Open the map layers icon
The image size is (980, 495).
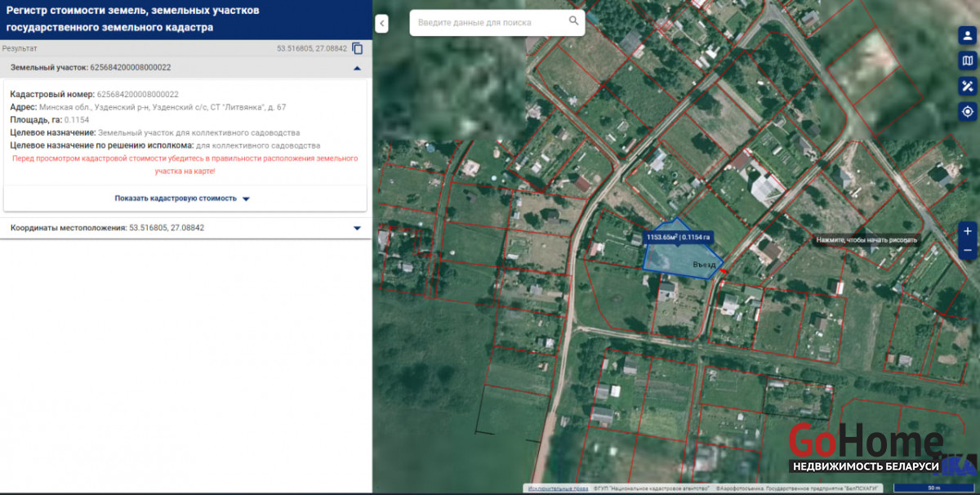tap(968, 60)
